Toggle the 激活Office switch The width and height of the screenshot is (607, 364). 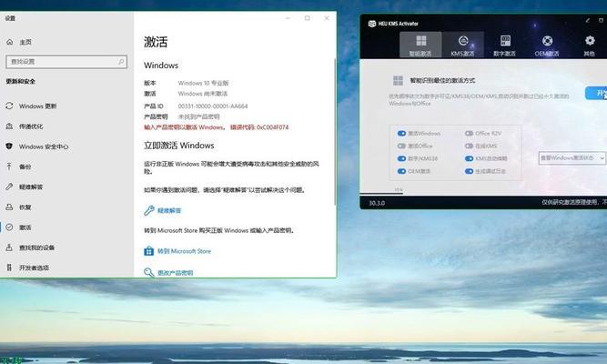tap(401, 146)
